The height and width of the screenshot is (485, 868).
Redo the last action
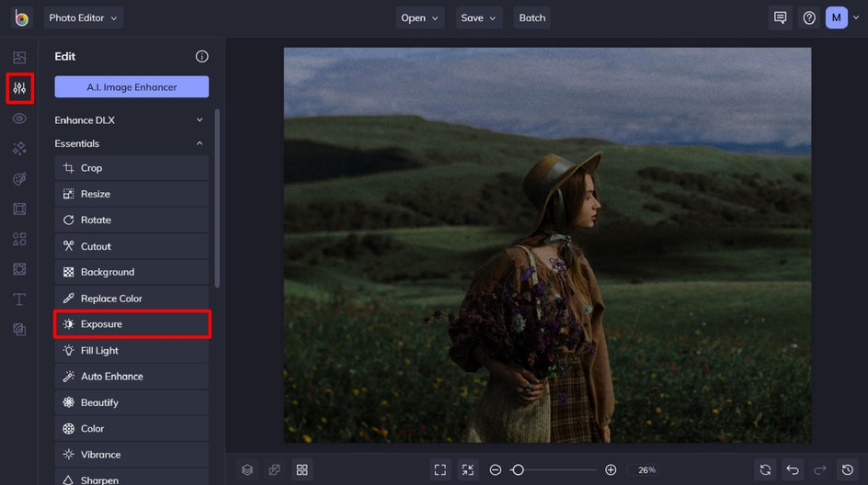(820, 469)
